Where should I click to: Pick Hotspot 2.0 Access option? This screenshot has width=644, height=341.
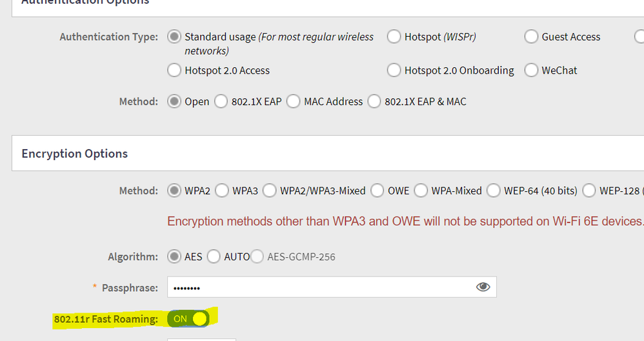[x=174, y=70]
